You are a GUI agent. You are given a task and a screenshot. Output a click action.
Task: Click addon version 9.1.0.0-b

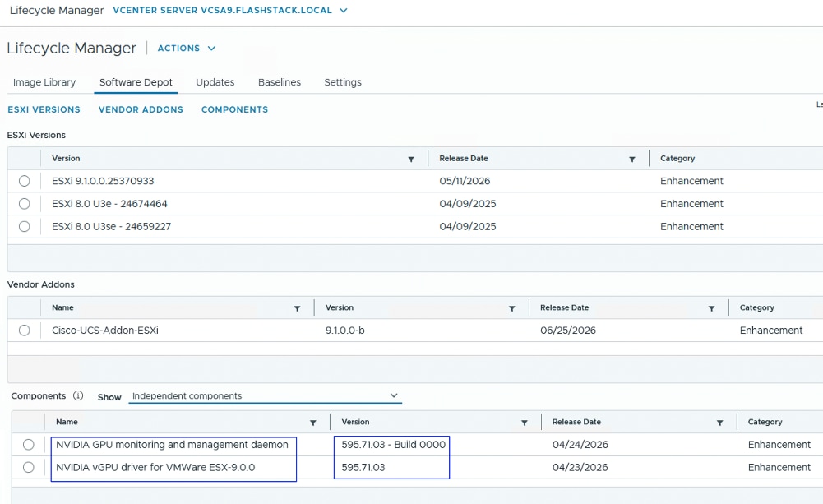[x=344, y=331]
